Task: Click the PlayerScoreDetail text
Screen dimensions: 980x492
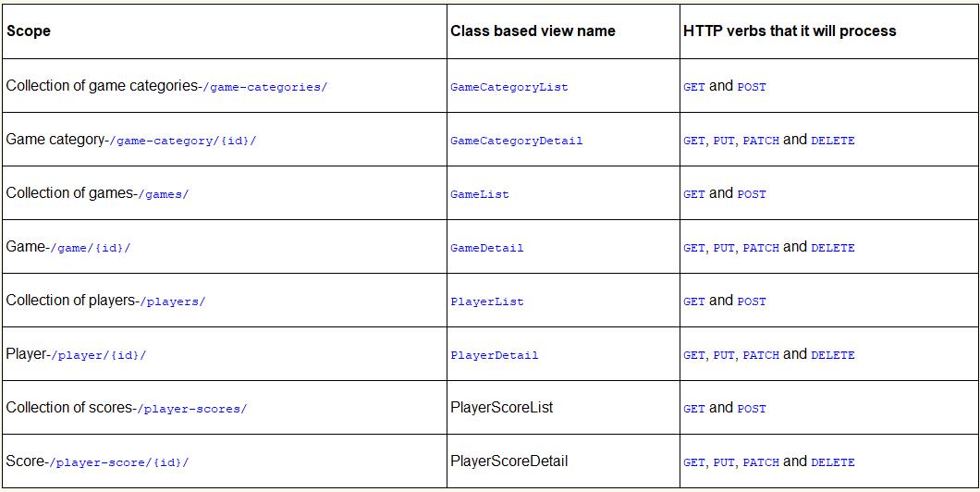Action: pyautogui.click(x=509, y=461)
